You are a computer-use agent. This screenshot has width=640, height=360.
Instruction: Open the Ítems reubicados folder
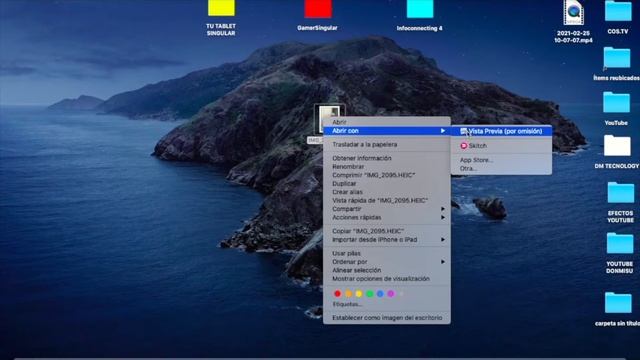(617, 57)
